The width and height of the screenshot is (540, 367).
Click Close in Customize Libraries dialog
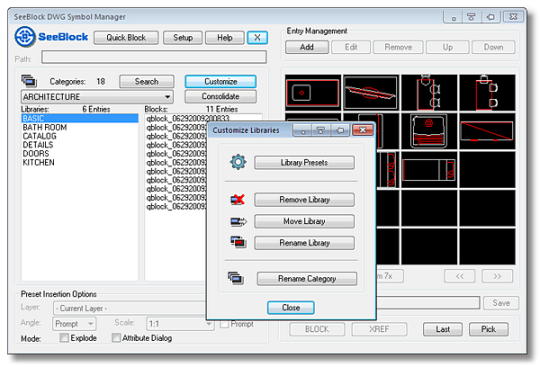click(x=291, y=307)
